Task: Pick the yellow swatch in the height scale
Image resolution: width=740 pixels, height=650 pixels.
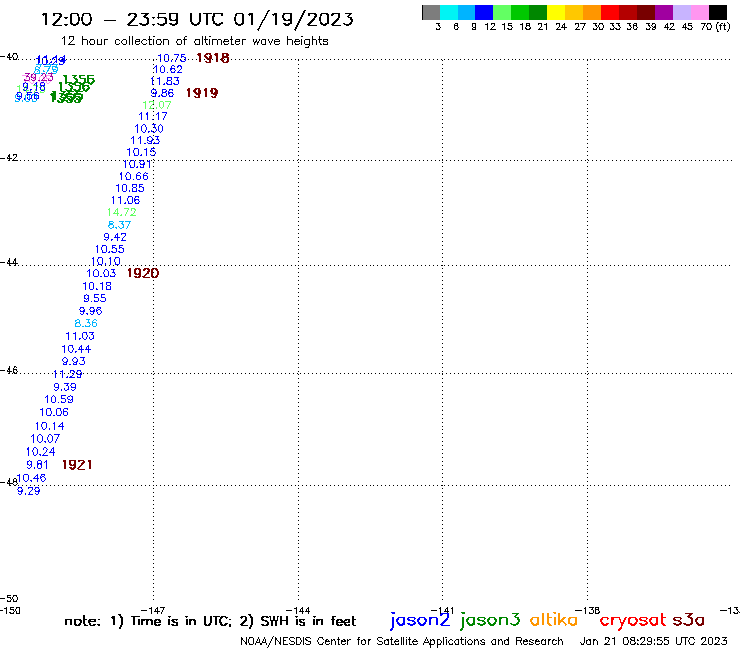Action: 556,12
